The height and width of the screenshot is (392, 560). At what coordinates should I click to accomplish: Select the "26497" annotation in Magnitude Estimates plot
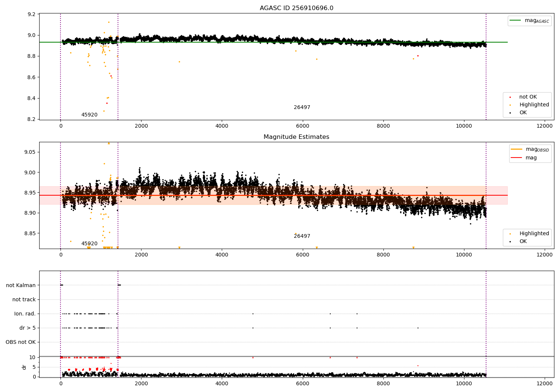(302, 236)
